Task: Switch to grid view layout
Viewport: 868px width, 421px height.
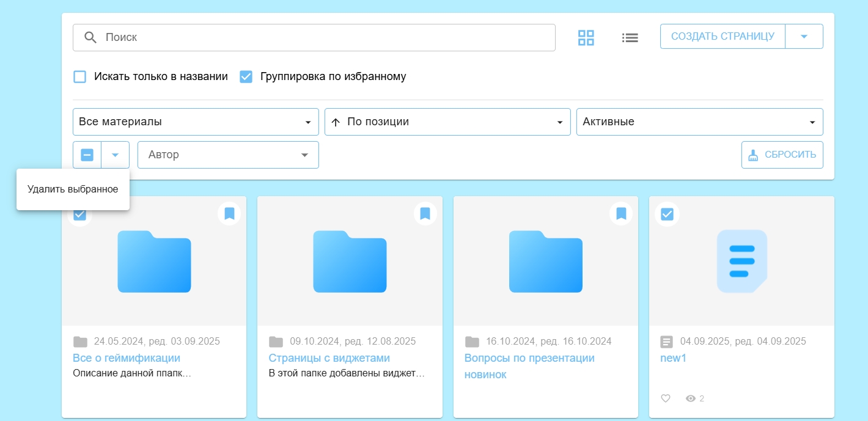Action: [586, 37]
